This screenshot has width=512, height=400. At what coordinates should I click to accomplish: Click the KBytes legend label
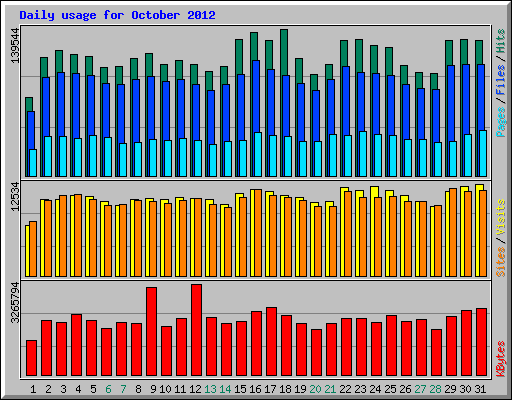tap(501, 359)
